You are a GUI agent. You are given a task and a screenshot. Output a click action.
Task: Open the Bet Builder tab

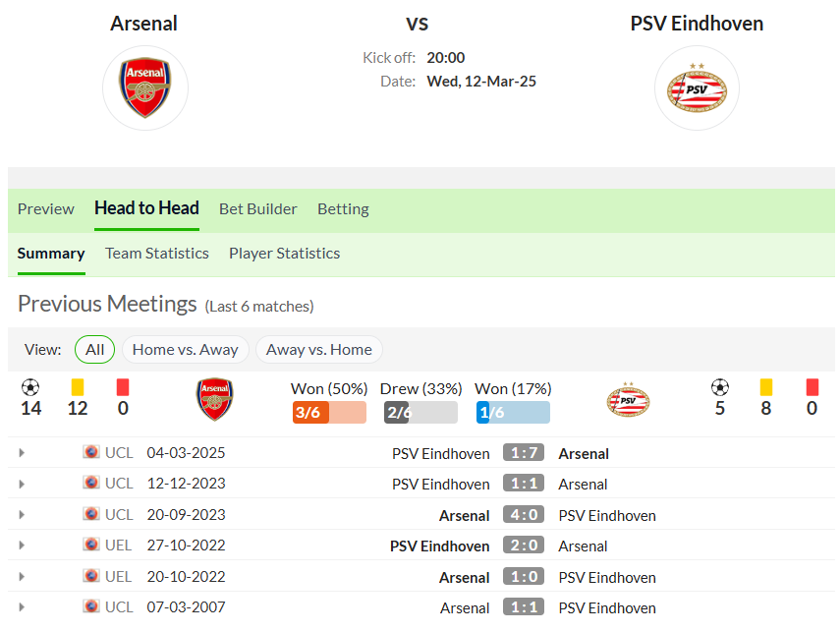pyautogui.click(x=258, y=209)
